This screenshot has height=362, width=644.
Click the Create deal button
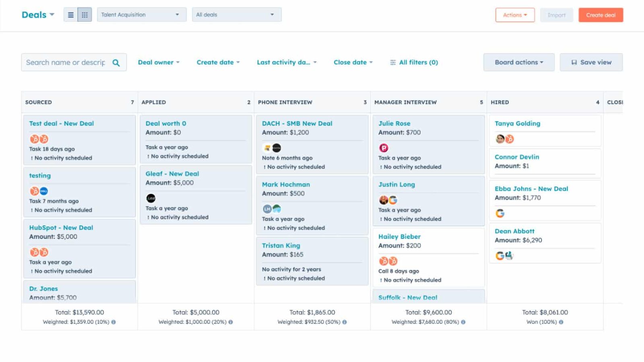click(x=601, y=15)
